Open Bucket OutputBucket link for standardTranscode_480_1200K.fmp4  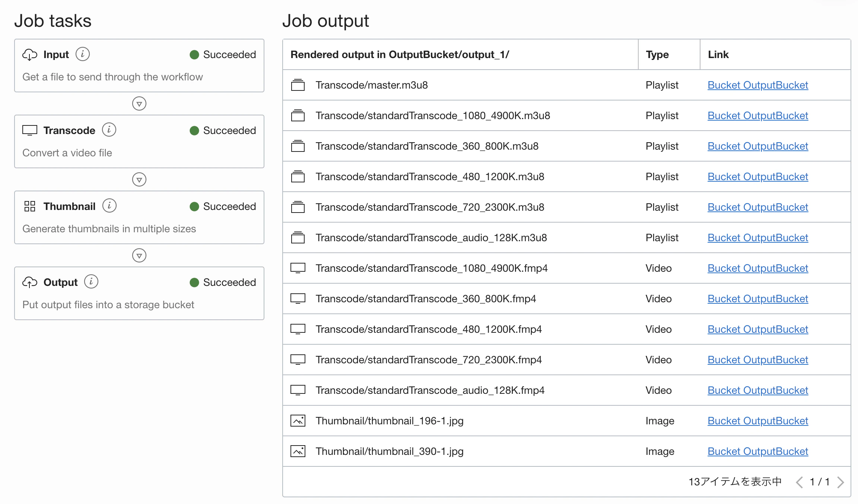[758, 329]
